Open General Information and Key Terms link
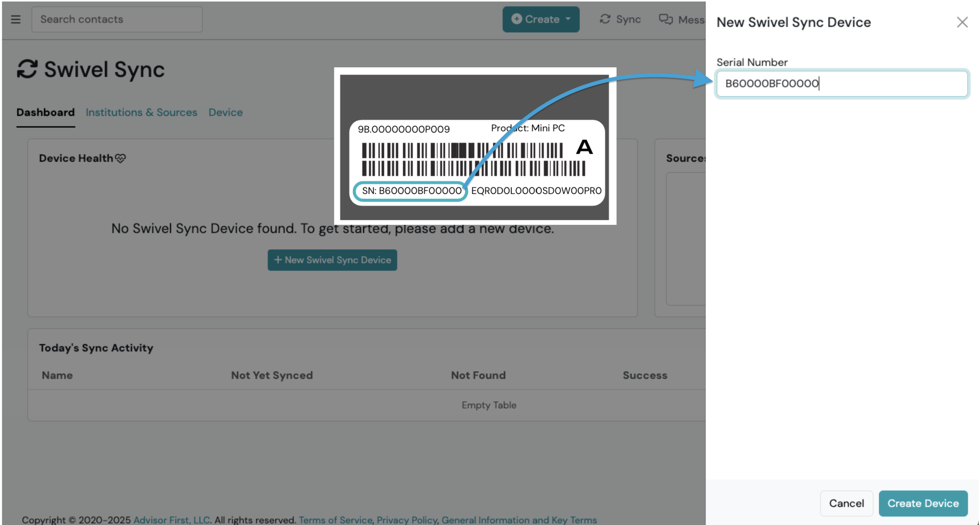This screenshot has height=525, width=980. [x=519, y=520]
